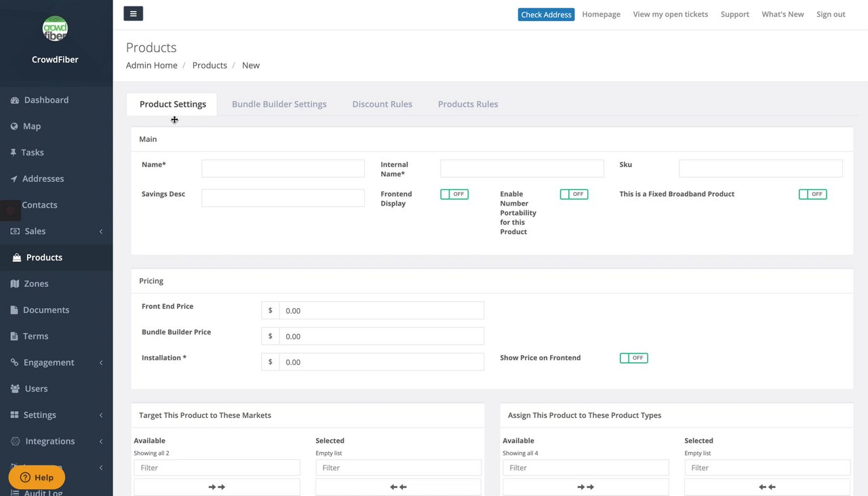Viewport: 868px width, 496px height.
Task: Open the Discount Rules tab
Action: [x=382, y=104]
